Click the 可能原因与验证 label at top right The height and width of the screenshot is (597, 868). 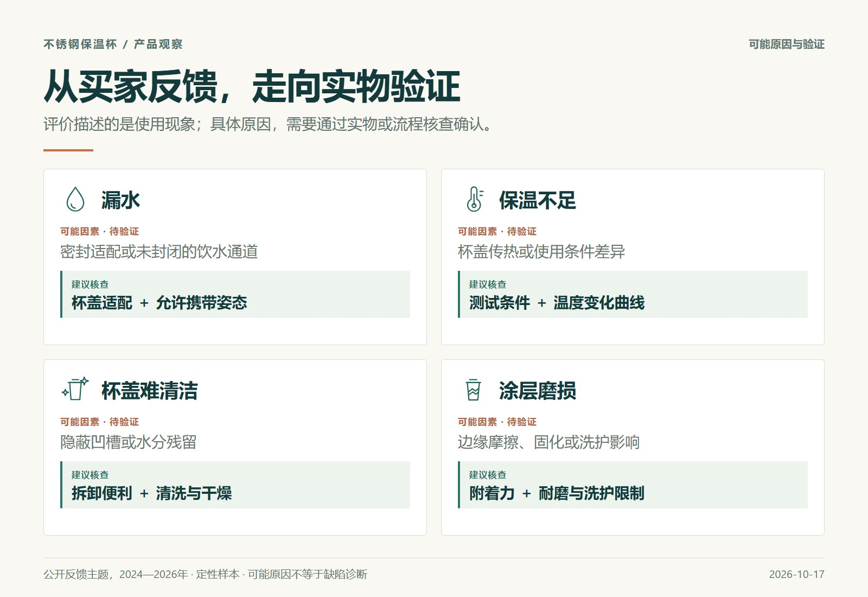coord(787,45)
